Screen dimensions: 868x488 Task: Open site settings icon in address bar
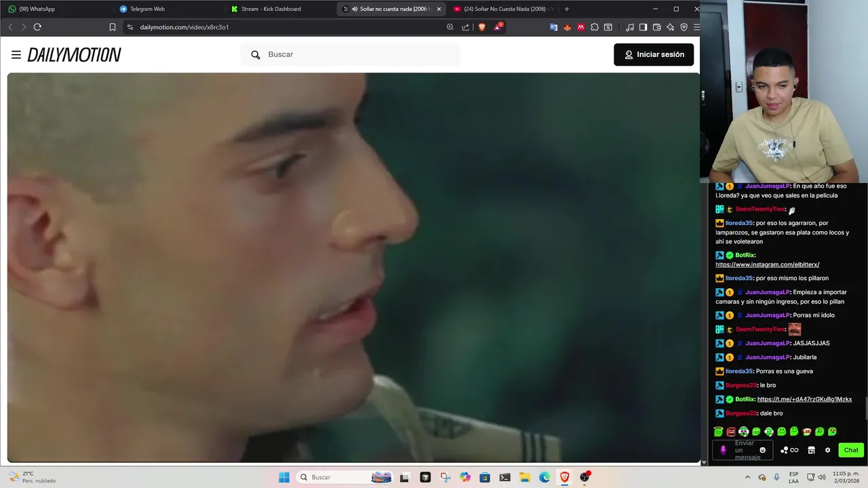tap(130, 27)
